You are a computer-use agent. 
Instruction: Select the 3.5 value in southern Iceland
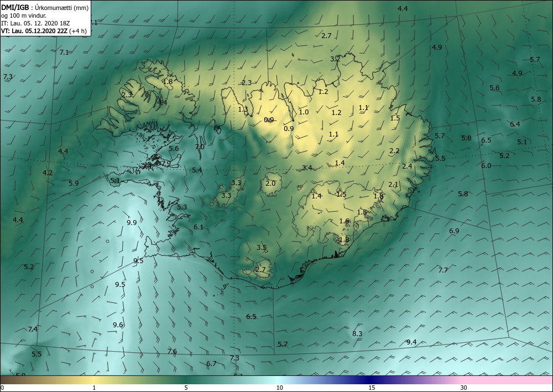click(262, 248)
